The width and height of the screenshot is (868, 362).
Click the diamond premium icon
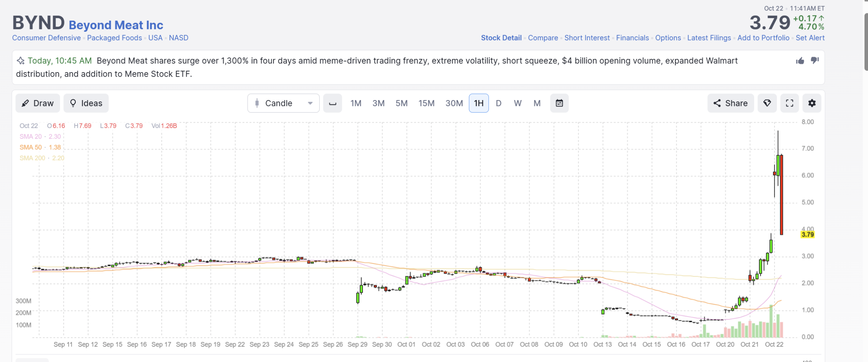pos(767,103)
